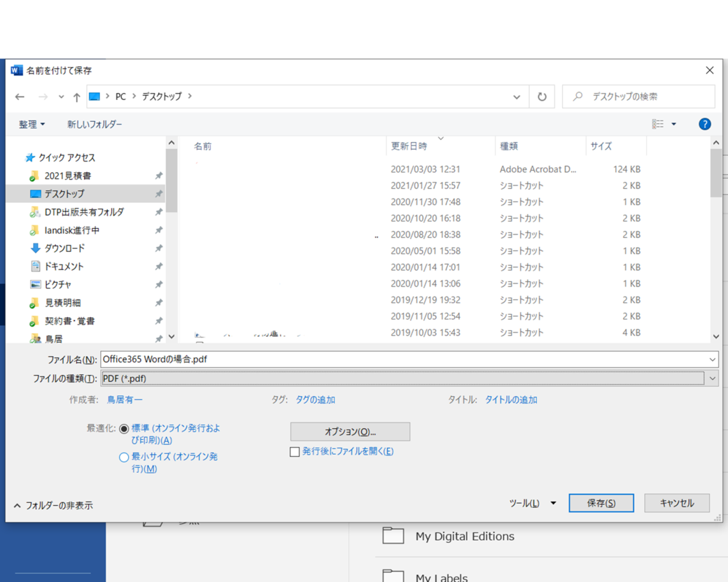The width and height of the screenshot is (728, 582).
Task: Open the 整理 dropdown menu
Action: click(32, 125)
